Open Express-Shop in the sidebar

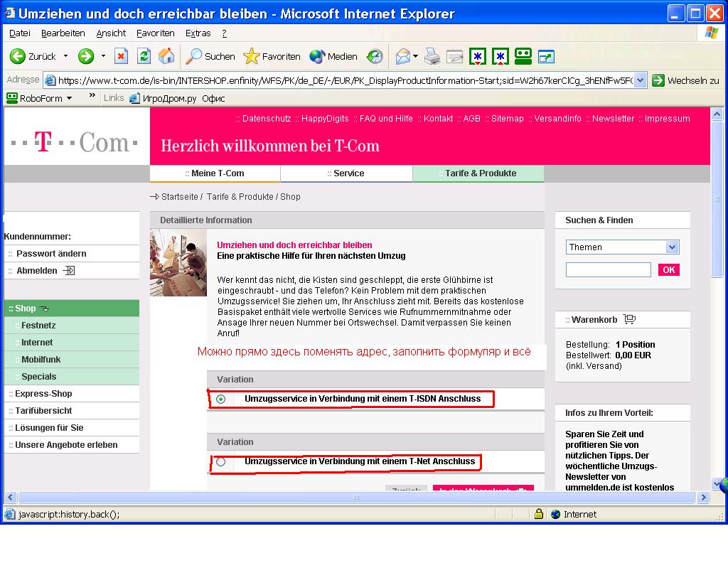(43, 393)
